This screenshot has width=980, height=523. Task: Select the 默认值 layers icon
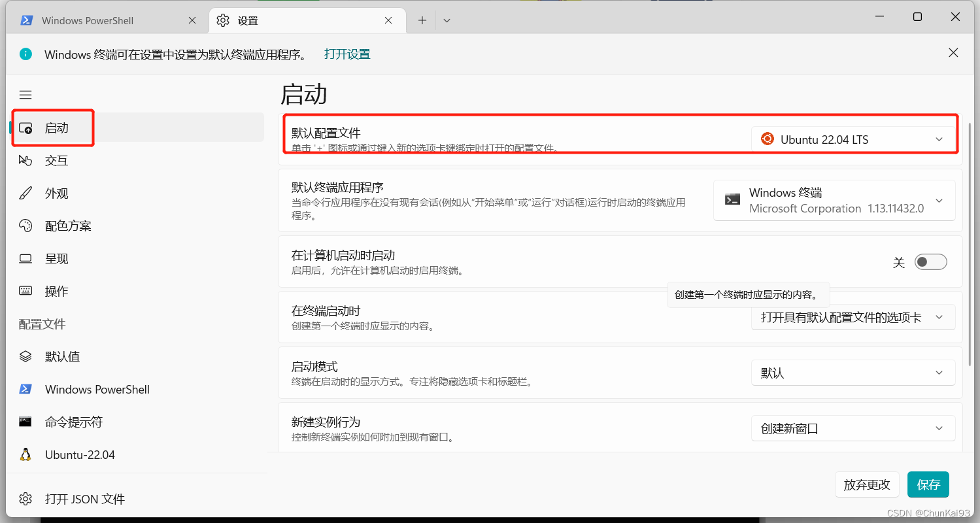point(25,356)
